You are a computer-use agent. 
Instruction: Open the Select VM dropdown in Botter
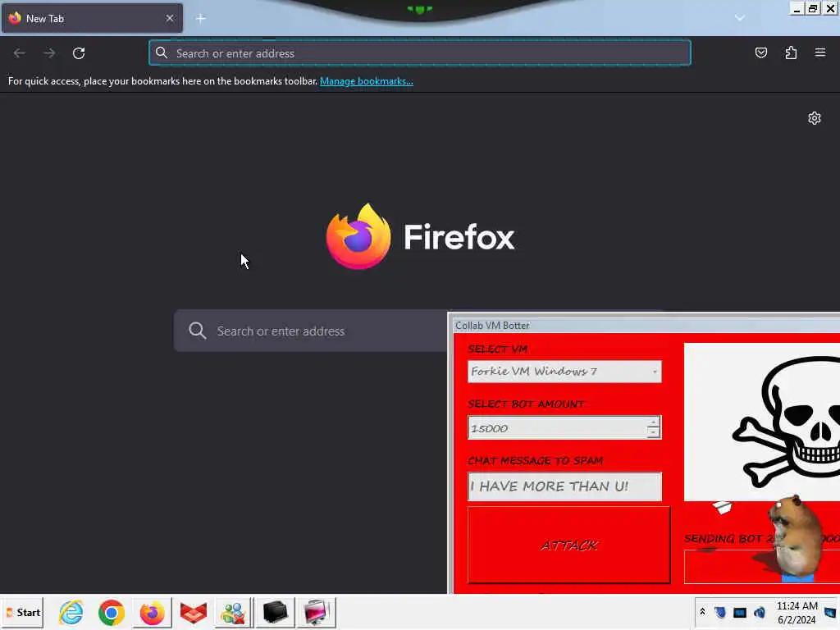(x=564, y=372)
